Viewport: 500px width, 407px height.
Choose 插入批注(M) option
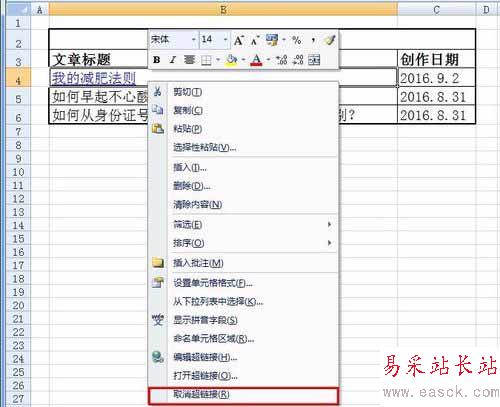(x=243, y=263)
